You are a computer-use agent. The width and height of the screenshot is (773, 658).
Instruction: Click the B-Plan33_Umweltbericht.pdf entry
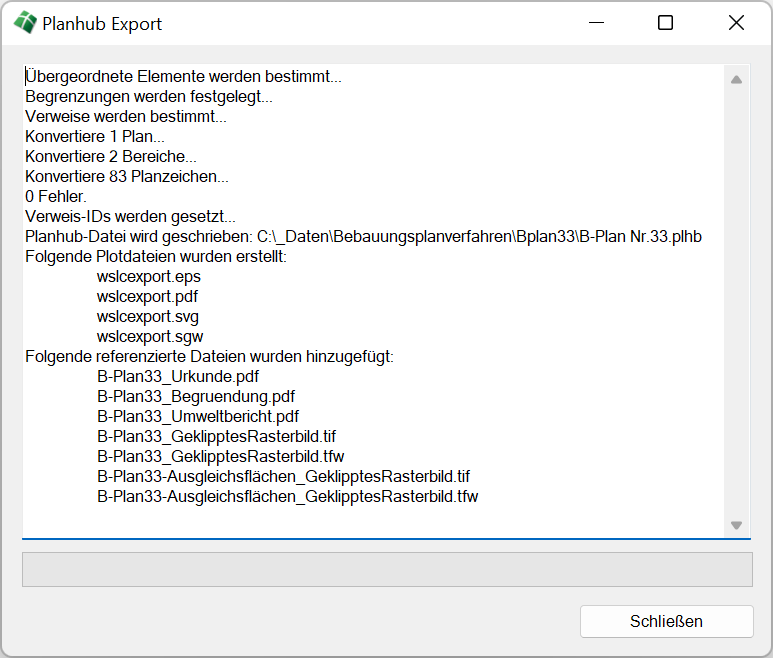coord(198,416)
